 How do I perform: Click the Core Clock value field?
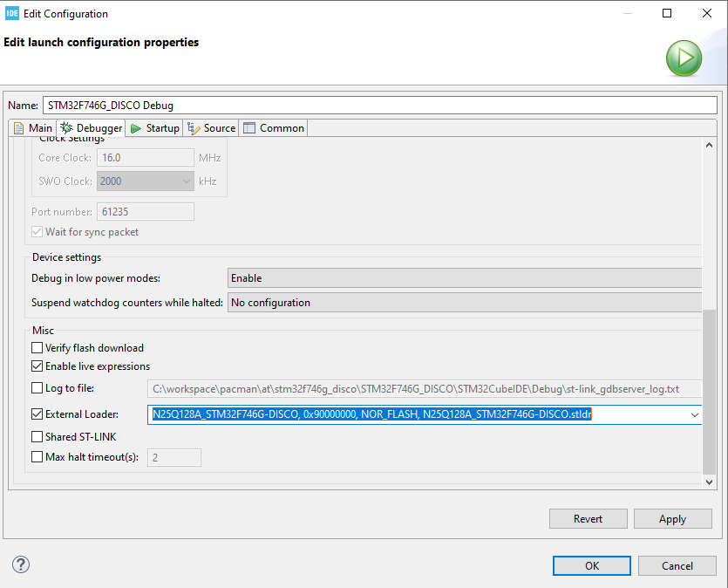pyautogui.click(x=146, y=158)
